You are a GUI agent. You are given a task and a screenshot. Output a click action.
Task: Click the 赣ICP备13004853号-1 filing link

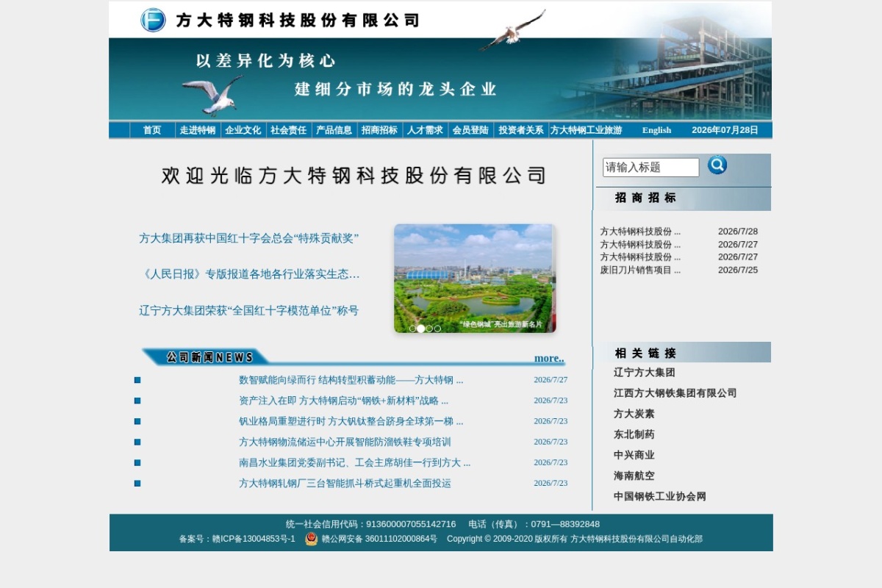click(254, 539)
